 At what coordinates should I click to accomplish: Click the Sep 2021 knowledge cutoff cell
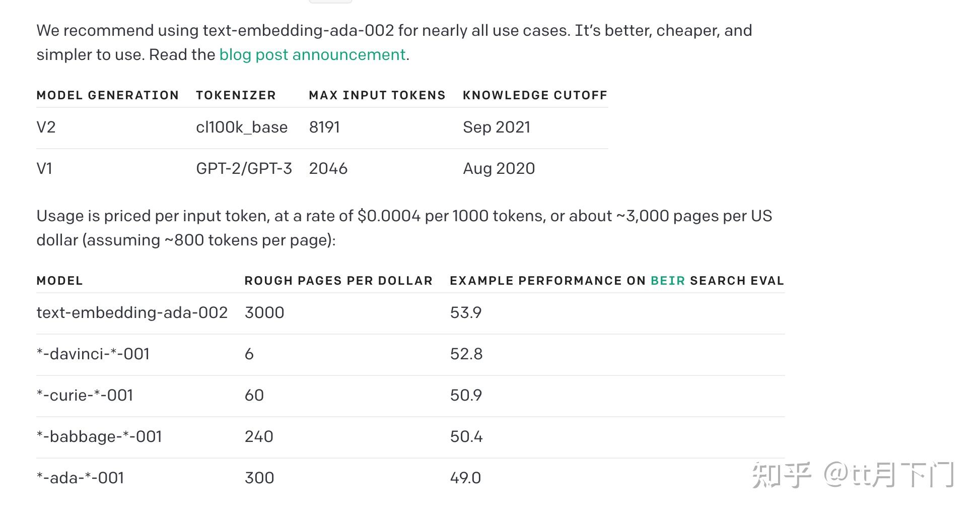click(x=497, y=127)
